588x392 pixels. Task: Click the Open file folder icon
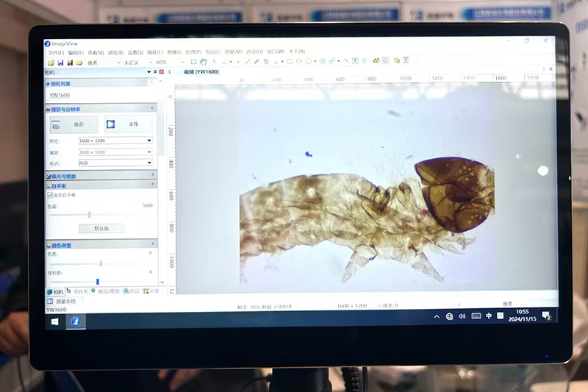[x=50, y=63]
